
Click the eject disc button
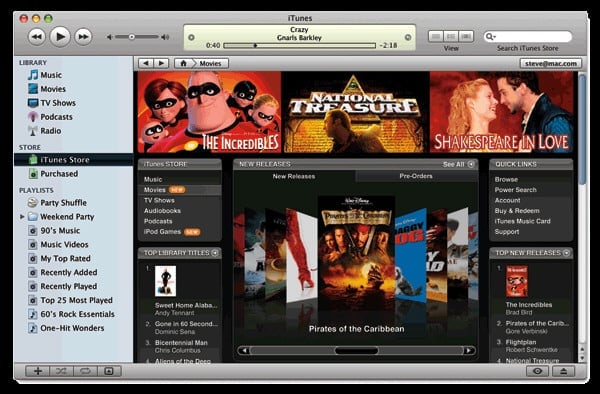pyautogui.click(x=563, y=371)
